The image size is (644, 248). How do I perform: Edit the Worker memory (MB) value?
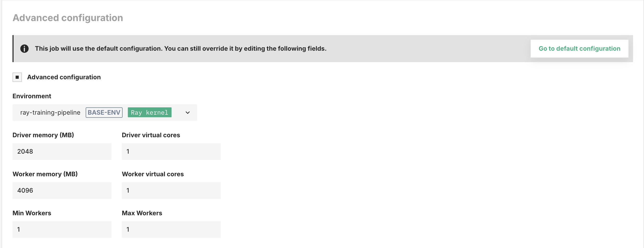(62, 191)
